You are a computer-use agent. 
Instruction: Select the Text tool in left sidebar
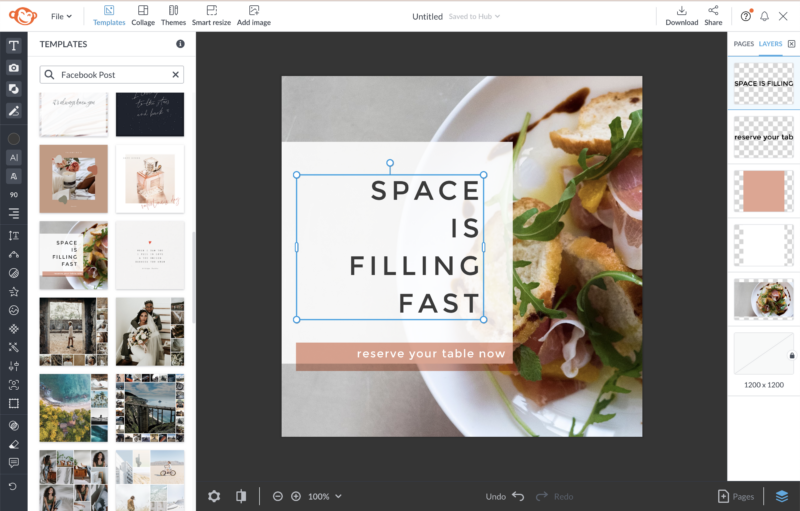point(14,46)
